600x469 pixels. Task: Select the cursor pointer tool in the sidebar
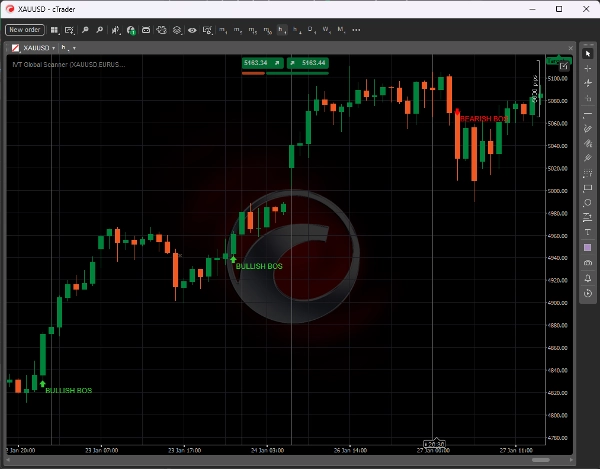coord(588,52)
